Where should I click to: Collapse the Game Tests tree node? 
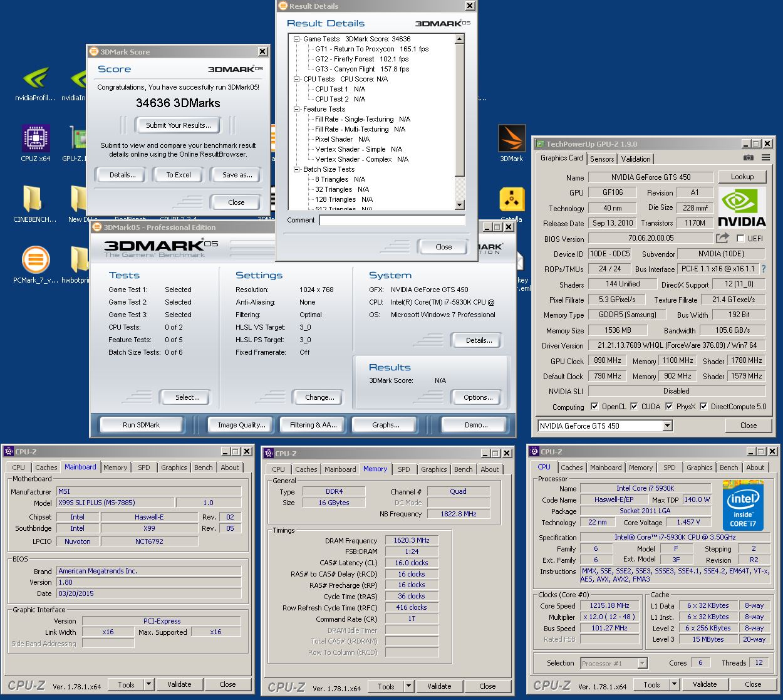coord(297,39)
